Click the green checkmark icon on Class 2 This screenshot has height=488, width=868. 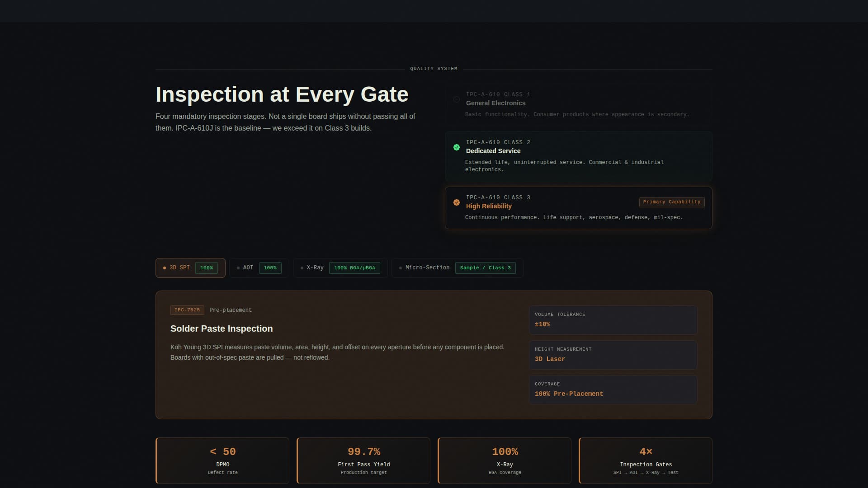point(457,147)
